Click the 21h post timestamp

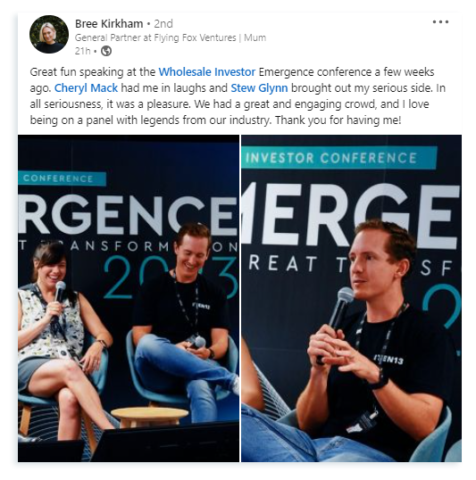coord(82,51)
